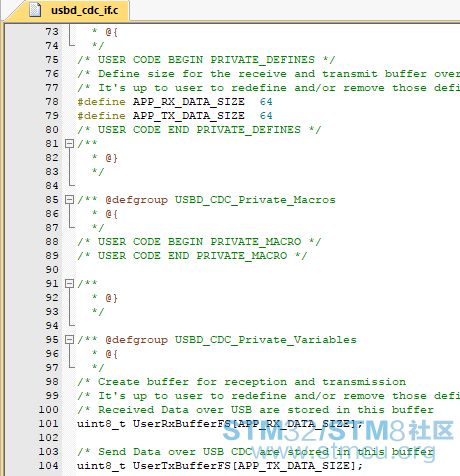Click the '@{' marker on line 73
This screenshot has width=460, height=476.
112,32
